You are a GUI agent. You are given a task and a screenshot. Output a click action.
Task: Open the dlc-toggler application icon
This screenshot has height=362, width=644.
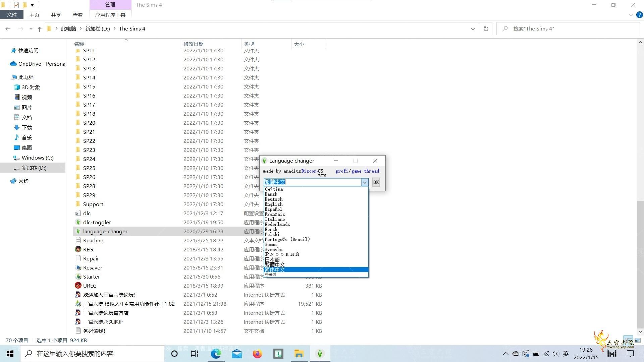pyautogui.click(x=78, y=222)
